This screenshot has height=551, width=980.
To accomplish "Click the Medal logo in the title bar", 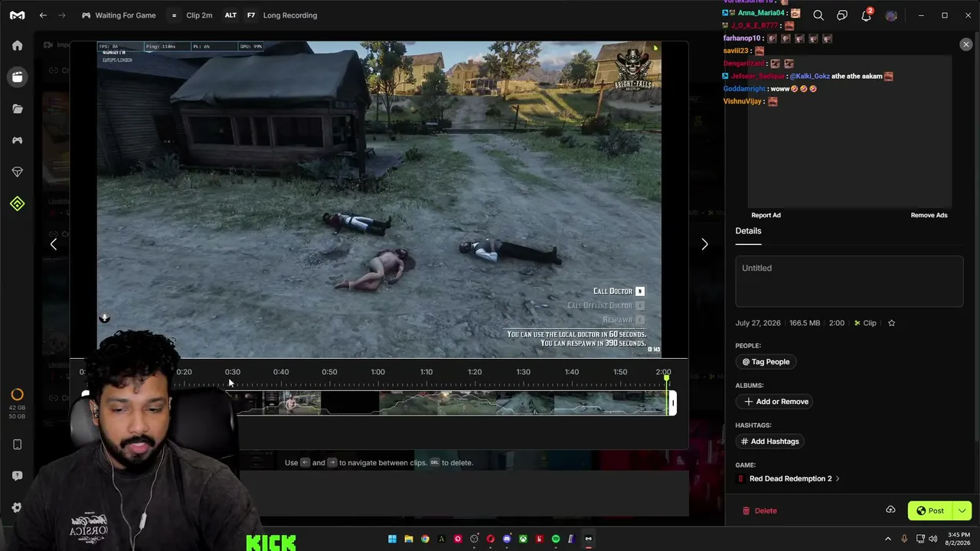I will tap(17, 15).
